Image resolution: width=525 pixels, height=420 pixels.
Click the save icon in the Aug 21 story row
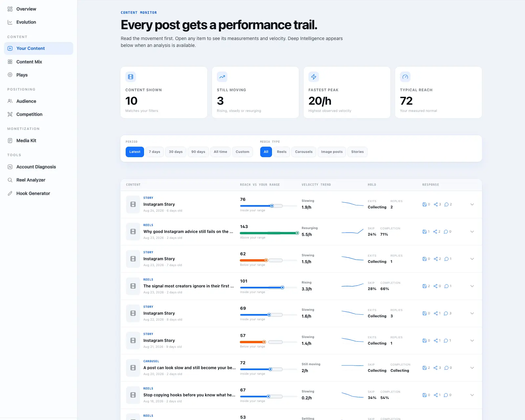tap(424, 341)
